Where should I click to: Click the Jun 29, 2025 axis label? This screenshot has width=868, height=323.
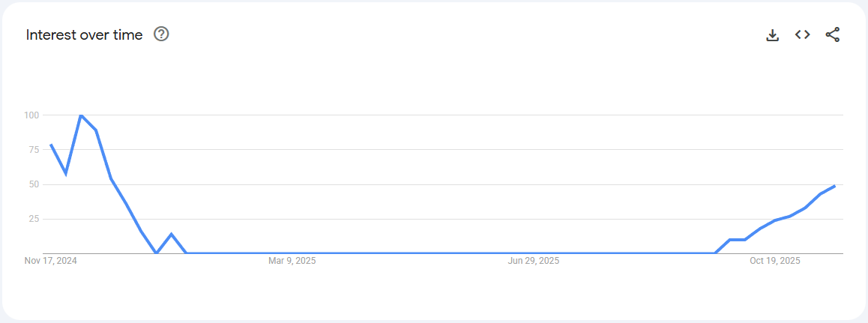[534, 262]
